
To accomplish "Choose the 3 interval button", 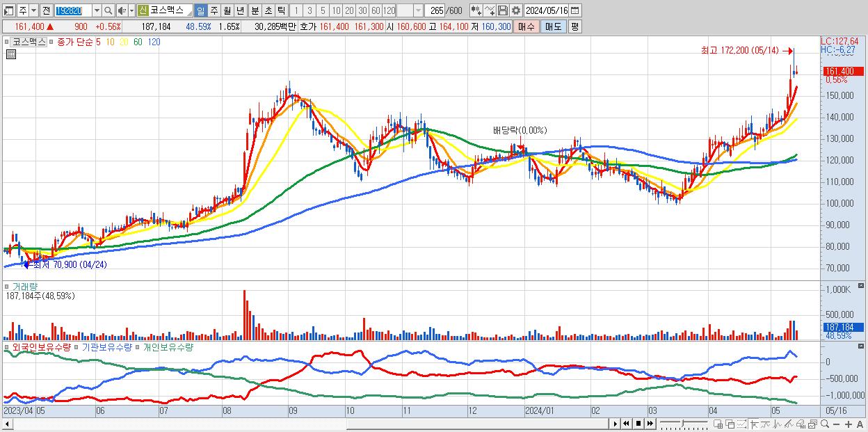I will [309, 11].
